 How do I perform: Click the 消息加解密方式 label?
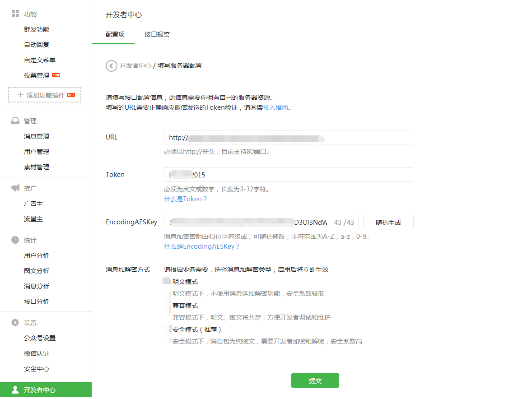(x=128, y=269)
